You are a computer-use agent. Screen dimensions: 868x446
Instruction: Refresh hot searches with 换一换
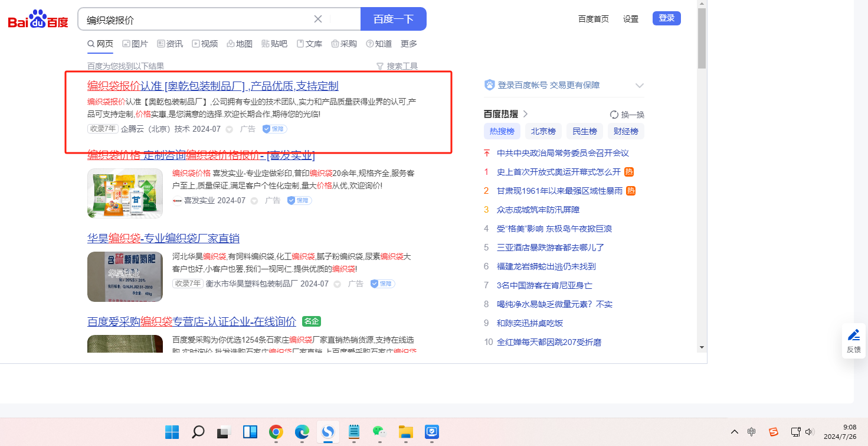pyautogui.click(x=627, y=115)
